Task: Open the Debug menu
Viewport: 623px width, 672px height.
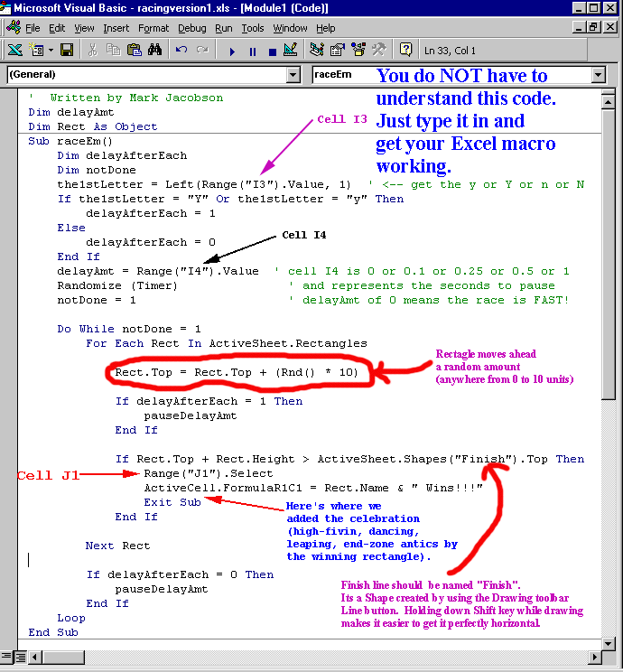Action: (191, 28)
